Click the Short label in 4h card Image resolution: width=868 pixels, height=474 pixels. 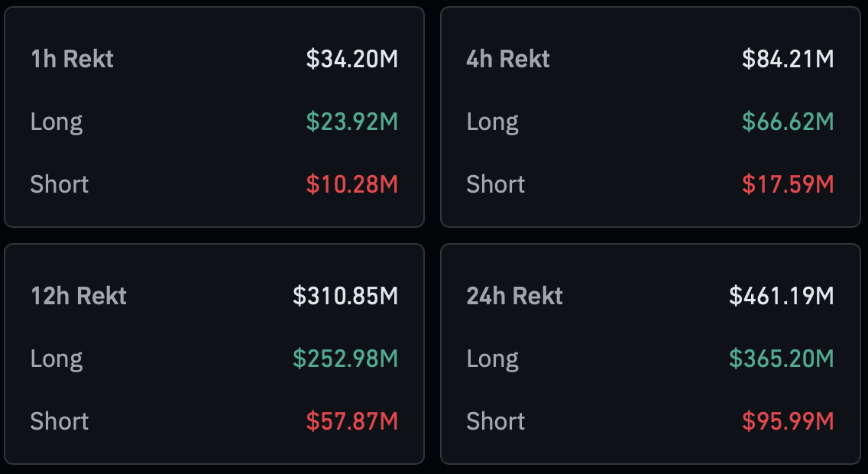pos(496,184)
